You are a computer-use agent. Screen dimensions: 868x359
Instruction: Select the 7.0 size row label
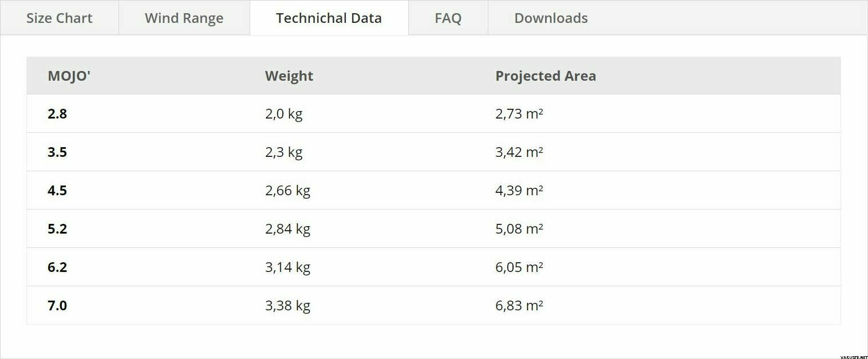[57, 306]
